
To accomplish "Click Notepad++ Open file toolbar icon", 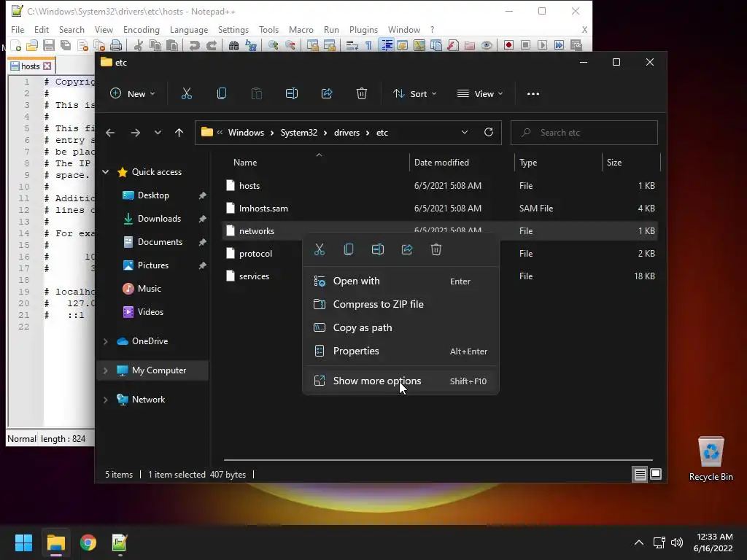I will coord(32,45).
